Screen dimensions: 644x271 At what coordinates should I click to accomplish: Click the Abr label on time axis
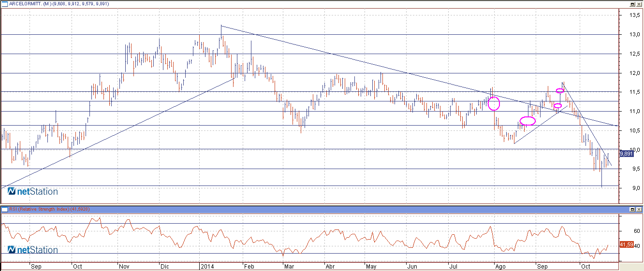pyautogui.click(x=330, y=266)
